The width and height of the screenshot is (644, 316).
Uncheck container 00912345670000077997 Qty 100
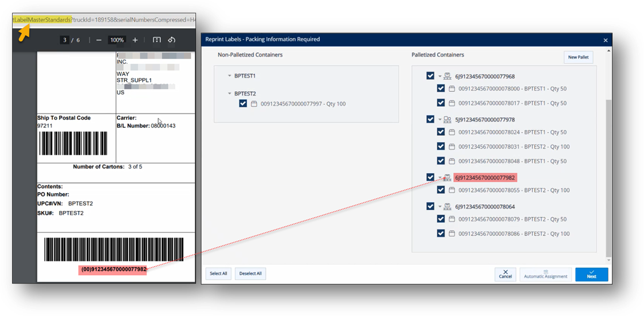[243, 104]
